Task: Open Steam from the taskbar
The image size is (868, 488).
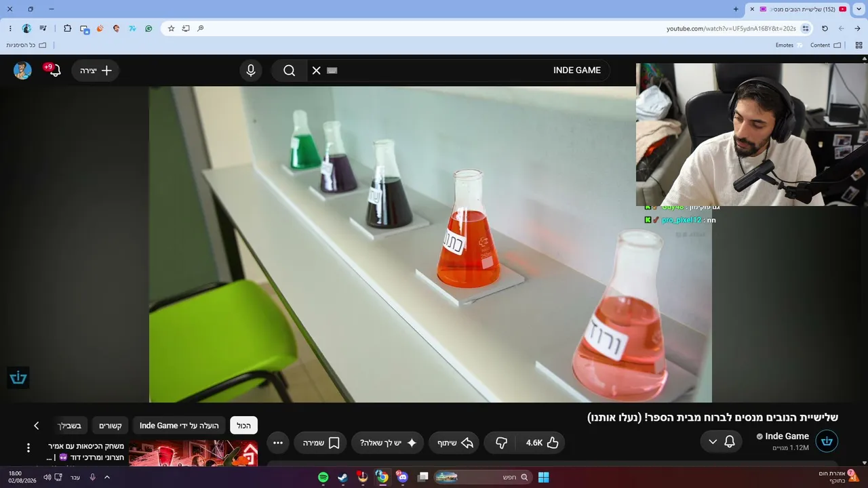Action: (x=343, y=477)
